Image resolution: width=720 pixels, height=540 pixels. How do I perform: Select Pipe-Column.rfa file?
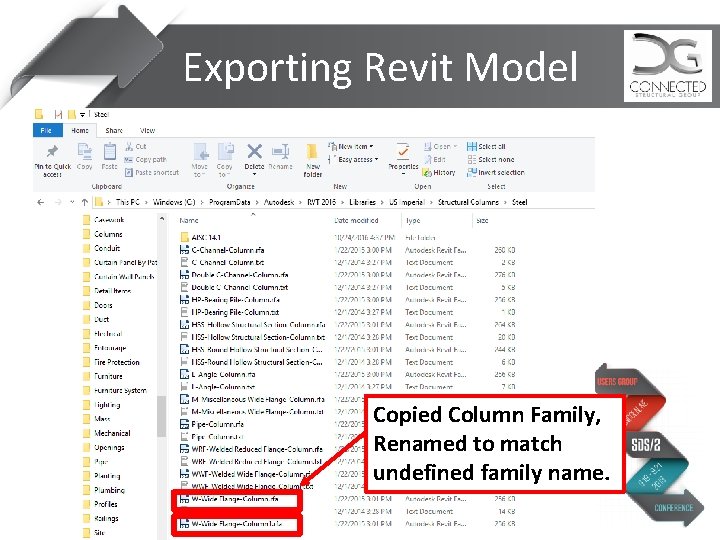212,424
